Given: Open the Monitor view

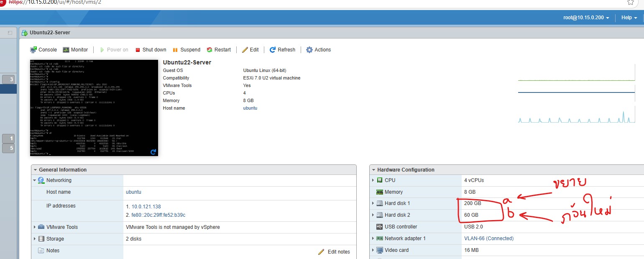Looking at the screenshot, I should (75, 50).
